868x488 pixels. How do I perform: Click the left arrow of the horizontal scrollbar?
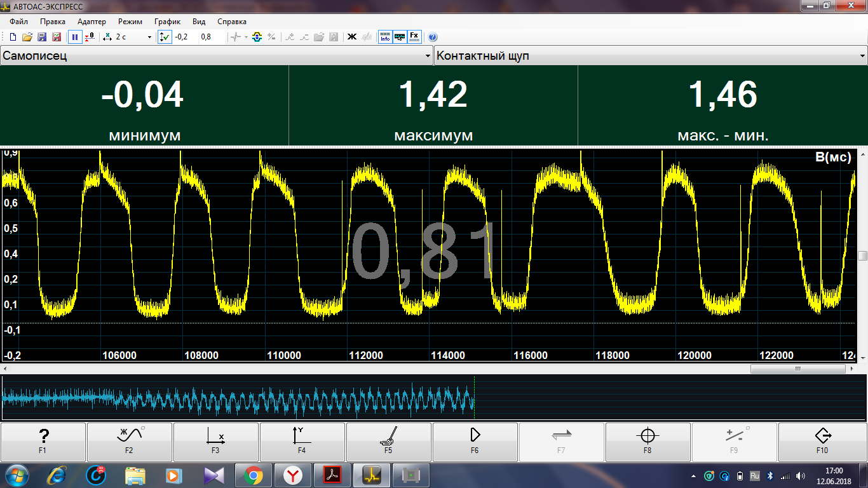(x=4, y=369)
